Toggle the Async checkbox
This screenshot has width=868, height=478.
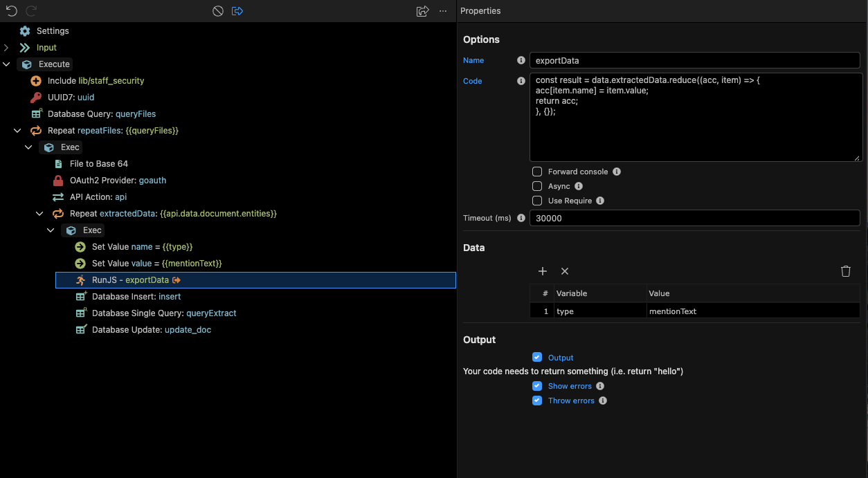(x=537, y=186)
